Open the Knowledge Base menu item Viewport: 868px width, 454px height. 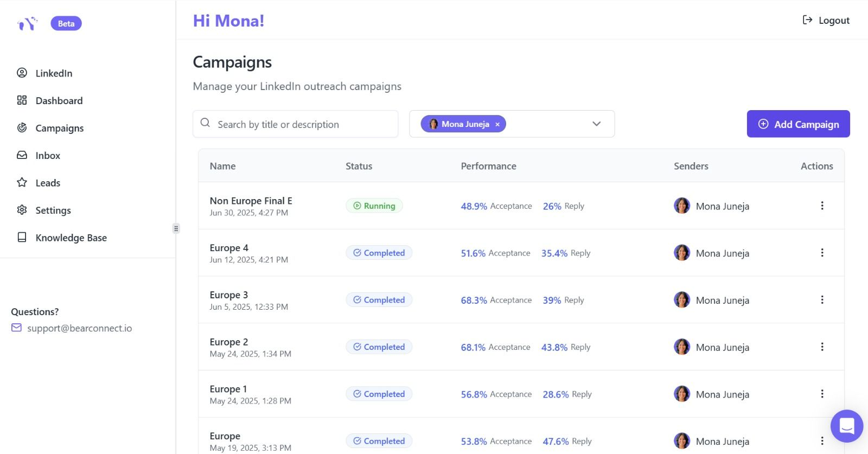(71, 238)
